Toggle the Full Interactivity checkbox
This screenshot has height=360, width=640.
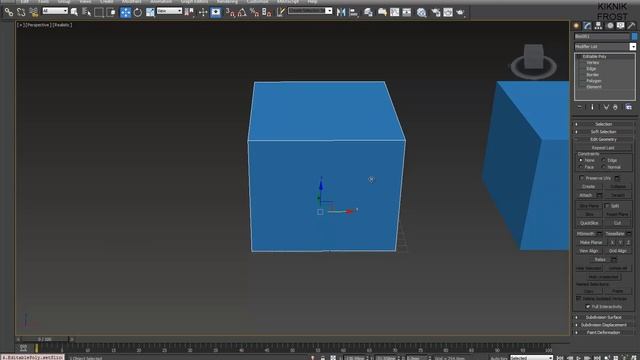[588, 307]
